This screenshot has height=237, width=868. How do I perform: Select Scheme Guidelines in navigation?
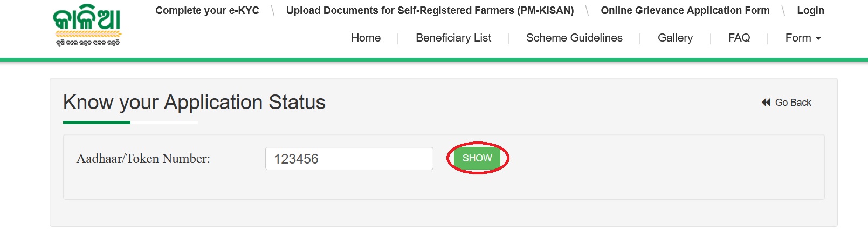pyautogui.click(x=574, y=38)
